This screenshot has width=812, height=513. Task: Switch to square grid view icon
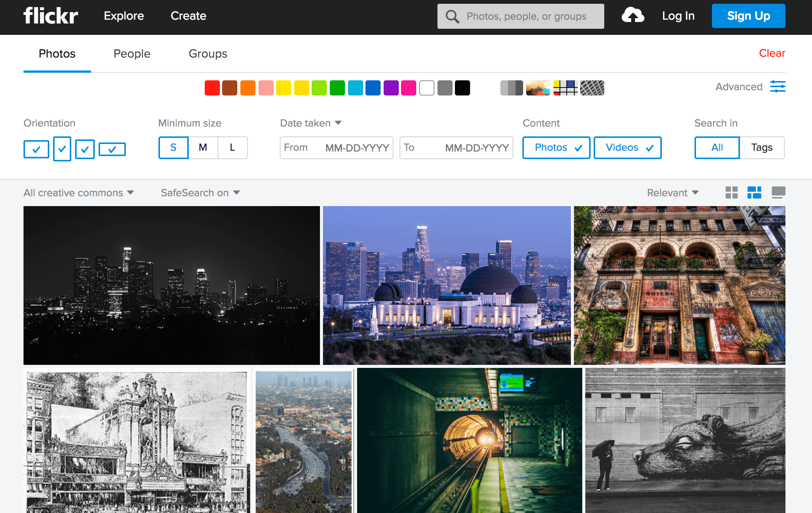click(731, 192)
